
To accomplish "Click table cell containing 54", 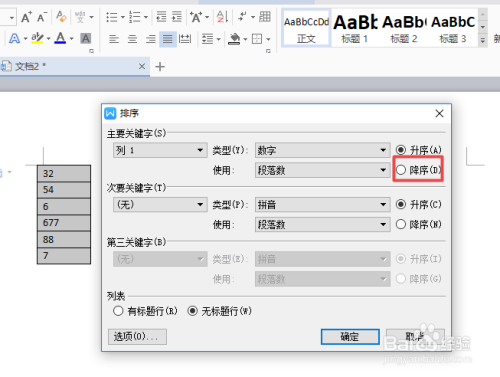I will 64,190.
